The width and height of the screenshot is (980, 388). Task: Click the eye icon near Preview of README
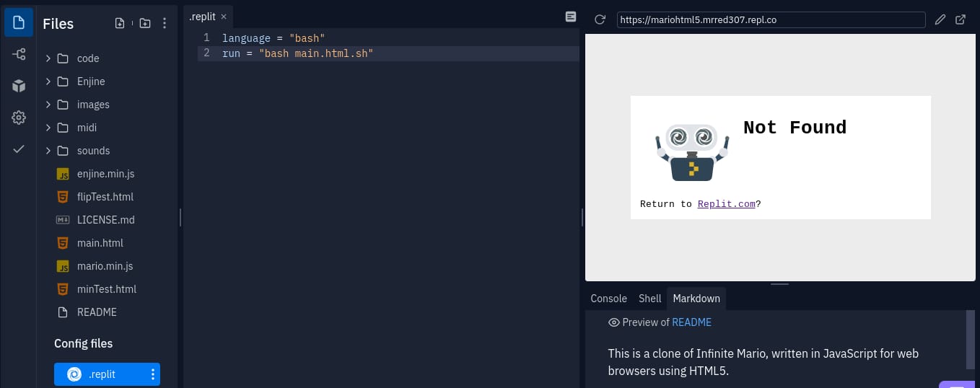[614, 322]
